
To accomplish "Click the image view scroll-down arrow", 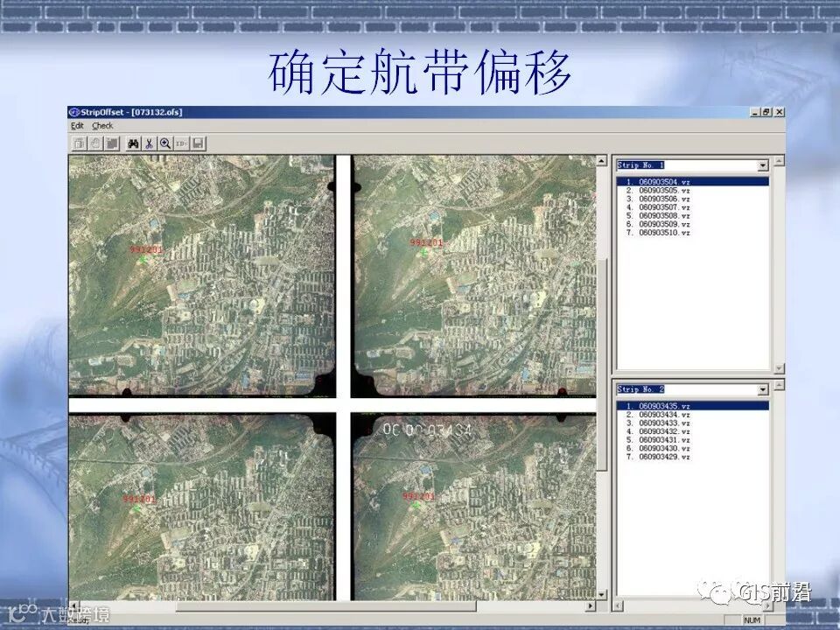I will coord(602,595).
